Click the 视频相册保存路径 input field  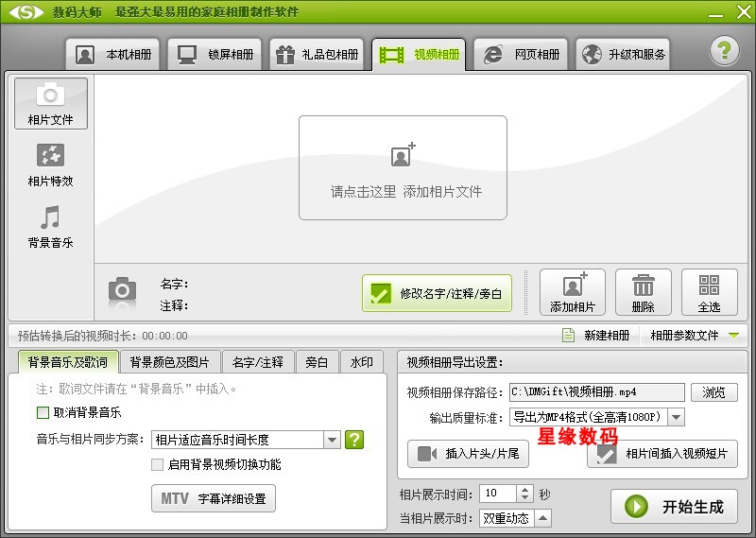(597, 392)
